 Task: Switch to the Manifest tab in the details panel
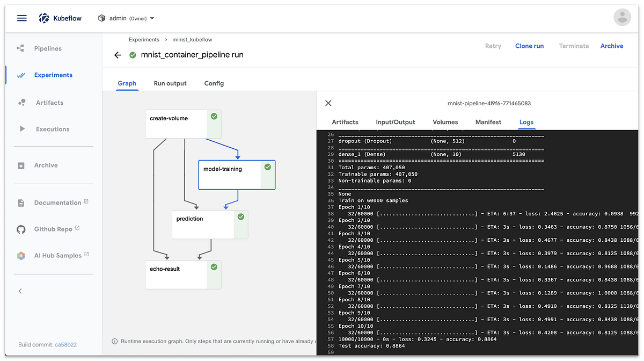coord(488,122)
